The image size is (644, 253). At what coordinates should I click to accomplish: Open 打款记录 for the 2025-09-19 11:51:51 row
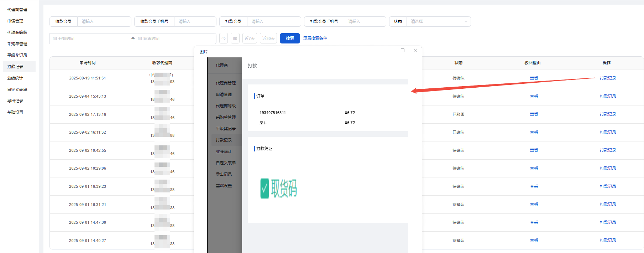point(608,78)
